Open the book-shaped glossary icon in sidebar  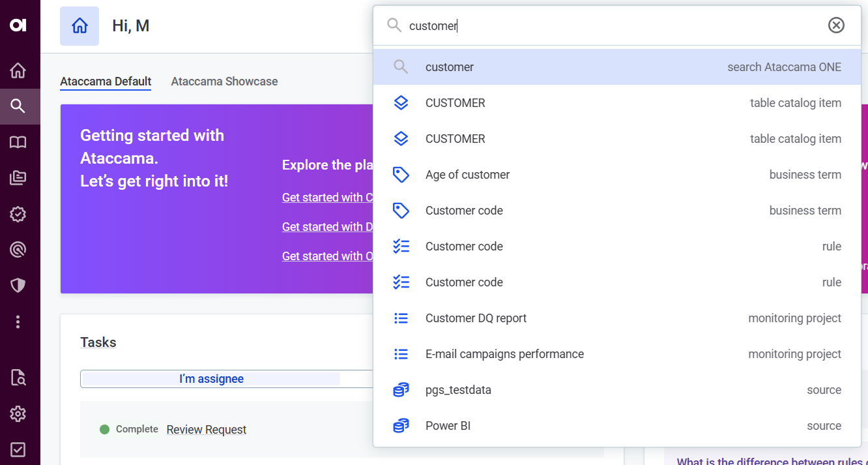(x=18, y=142)
